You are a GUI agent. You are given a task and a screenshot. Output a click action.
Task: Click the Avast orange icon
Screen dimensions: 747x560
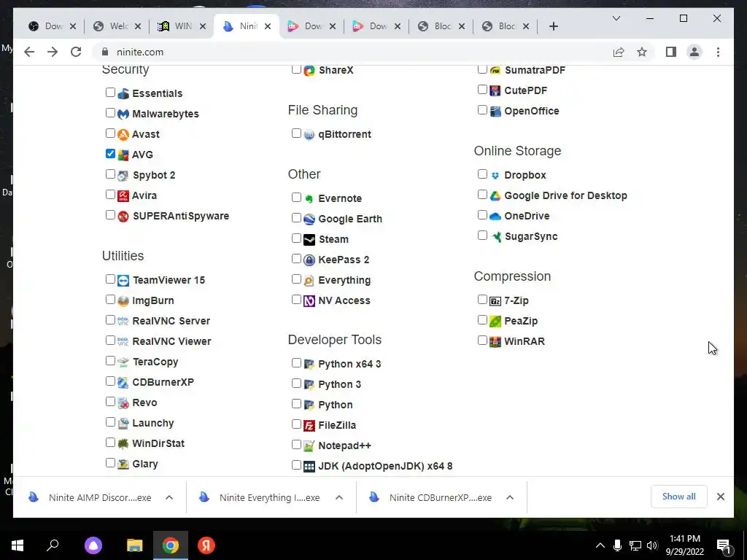123,134
